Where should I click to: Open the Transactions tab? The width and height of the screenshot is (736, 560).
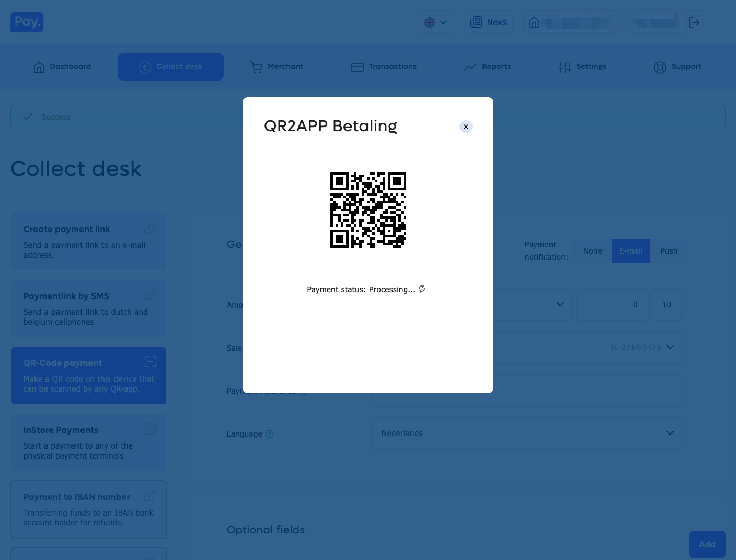[384, 67]
